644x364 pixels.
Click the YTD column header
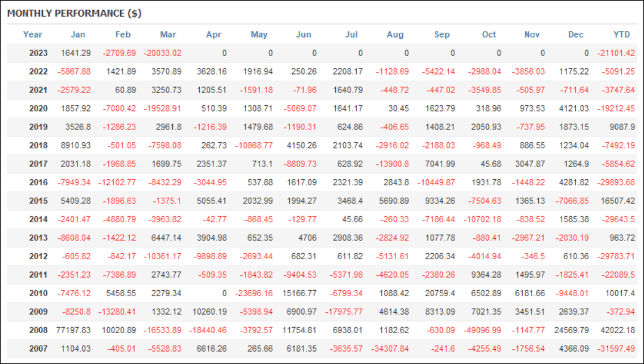tap(621, 34)
